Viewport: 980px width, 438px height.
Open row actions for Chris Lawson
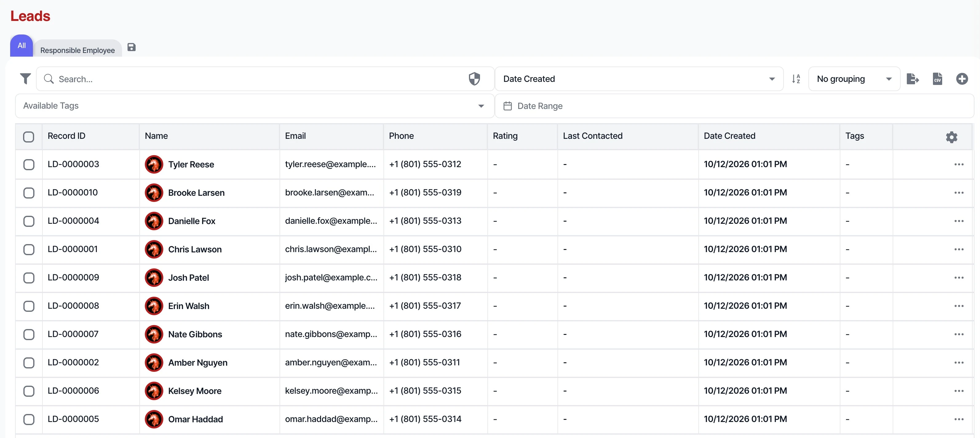959,249
